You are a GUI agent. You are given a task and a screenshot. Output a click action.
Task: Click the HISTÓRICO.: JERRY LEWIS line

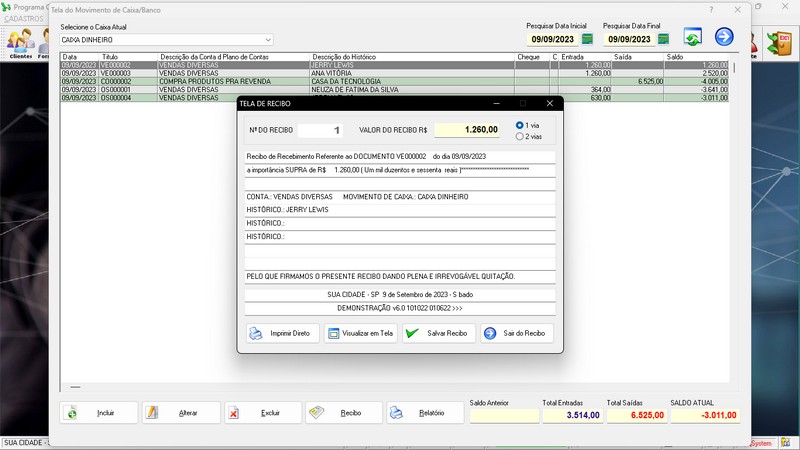[x=400, y=210]
